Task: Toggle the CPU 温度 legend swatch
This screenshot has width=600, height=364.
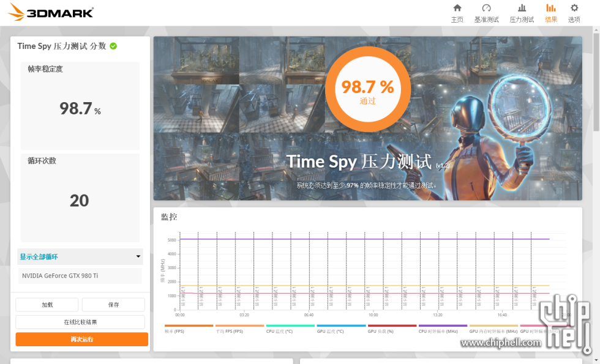Action: (290, 325)
